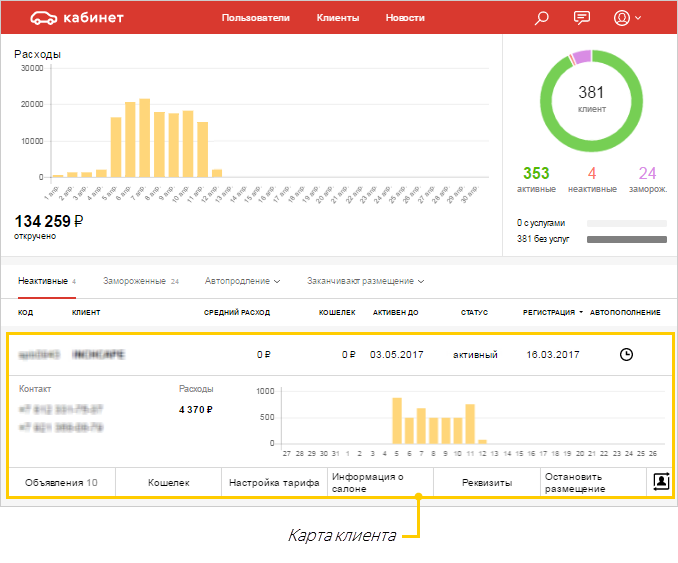Expand the Автопродление dropdown
678x563 pixels.
(x=242, y=281)
